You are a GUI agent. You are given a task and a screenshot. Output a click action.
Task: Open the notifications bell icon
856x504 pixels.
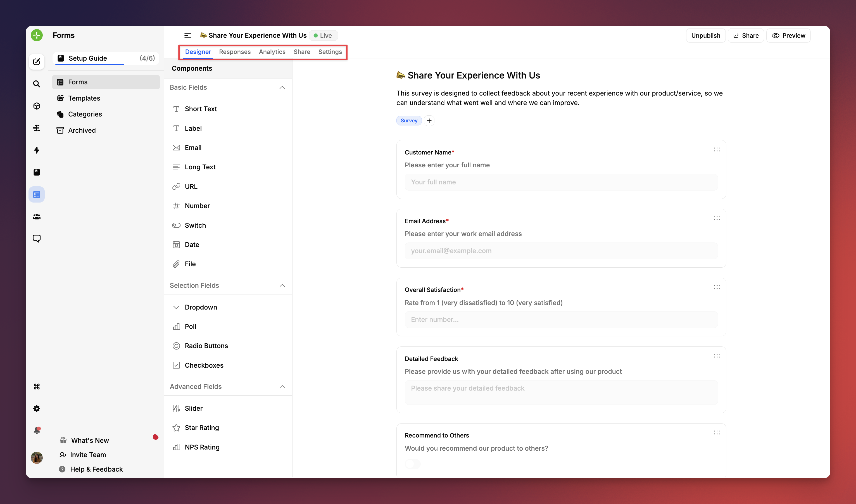point(36,430)
